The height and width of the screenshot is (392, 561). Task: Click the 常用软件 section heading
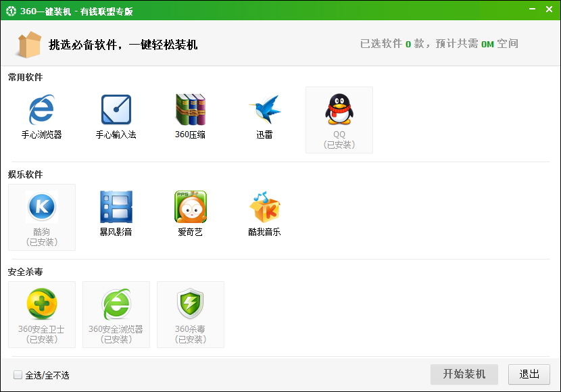(26, 77)
